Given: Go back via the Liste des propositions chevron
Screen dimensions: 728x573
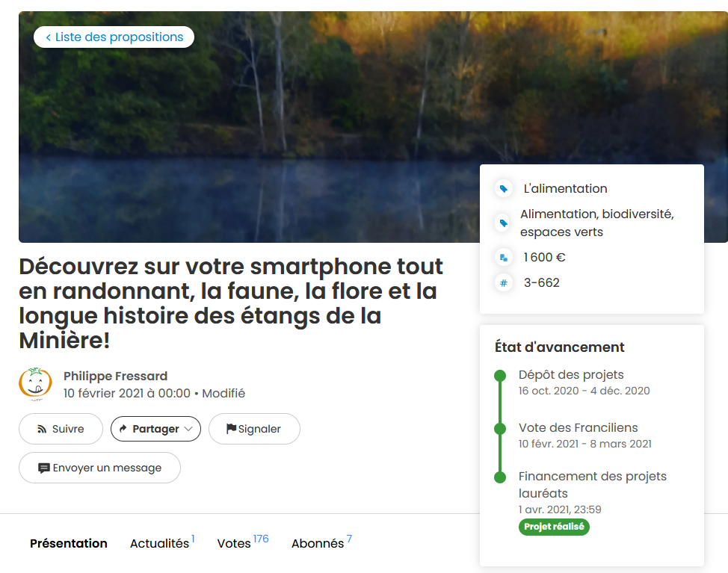Looking at the screenshot, I should pyautogui.click(x=49, y=37).
